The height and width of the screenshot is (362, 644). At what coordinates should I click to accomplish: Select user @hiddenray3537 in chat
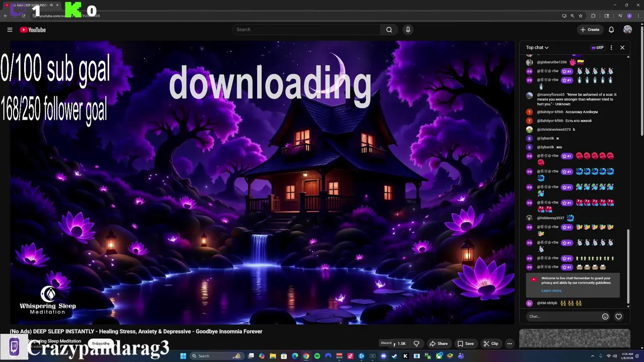point(550,218)
